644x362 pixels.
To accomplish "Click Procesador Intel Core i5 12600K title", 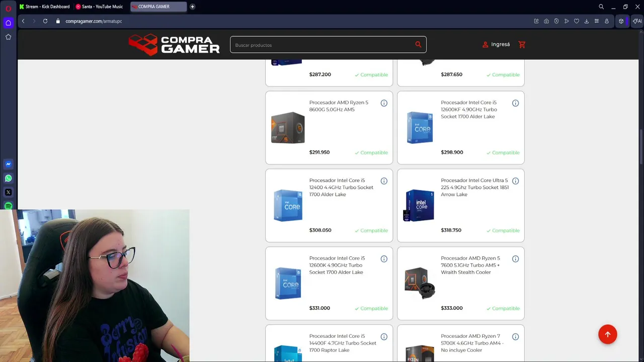I will tap(337, 265).
